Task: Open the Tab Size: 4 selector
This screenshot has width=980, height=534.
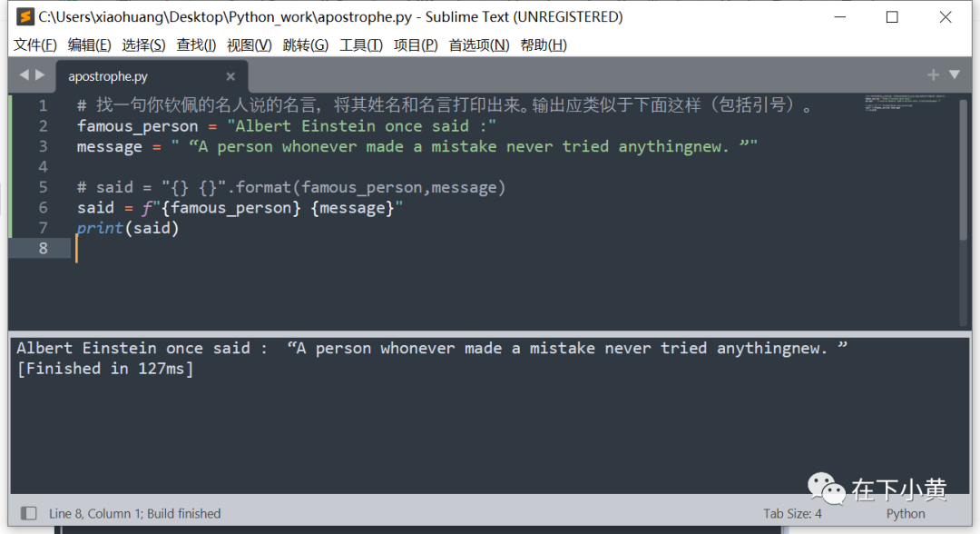Action: pyautogui.click(x=792, y=513)
